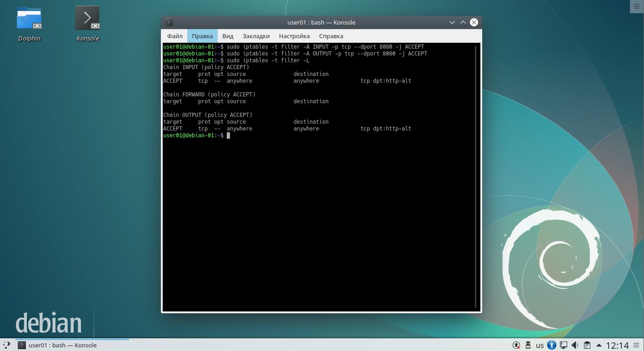Click the first command line with -A INPUT

(294, 47)
